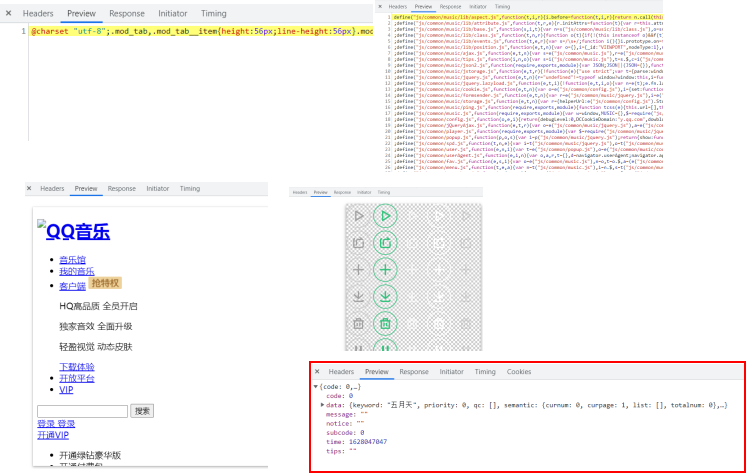746x473 pixels.
Task: Open Initiator tab in the QQ音乐 preview panel
Action: click(x=158, y=188)
